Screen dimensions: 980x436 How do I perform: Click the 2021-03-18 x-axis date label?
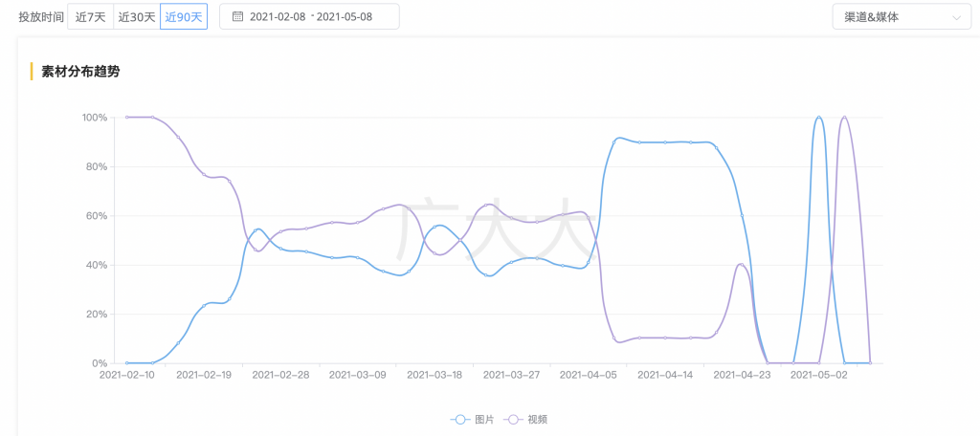coord(434,376)
